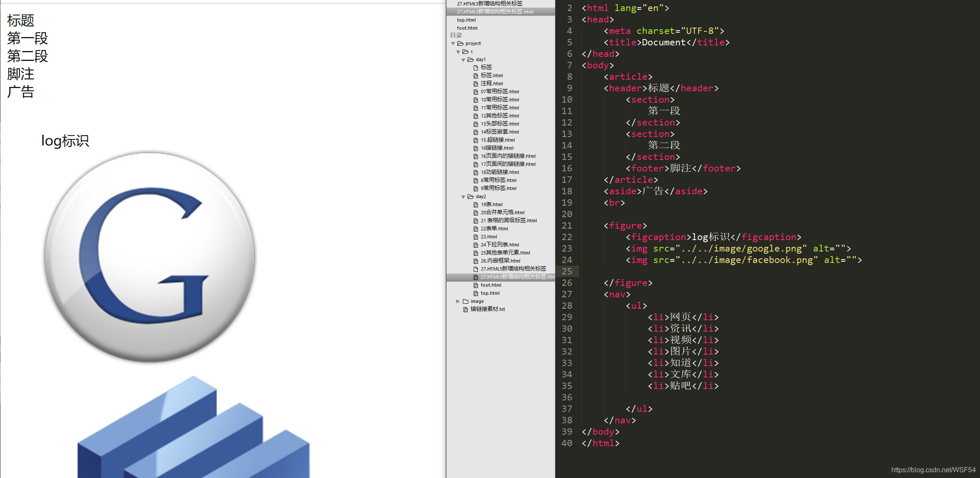Image resolution: width=980 pixels, height=478 pixels.
Task: Open 22表单.html in the sidebar
Action: point(494,229)
